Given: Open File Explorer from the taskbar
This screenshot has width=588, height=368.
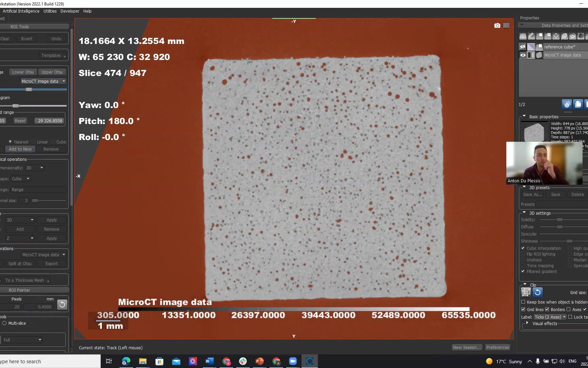Looking at the screenshot, I should click(x=143, y=361).
